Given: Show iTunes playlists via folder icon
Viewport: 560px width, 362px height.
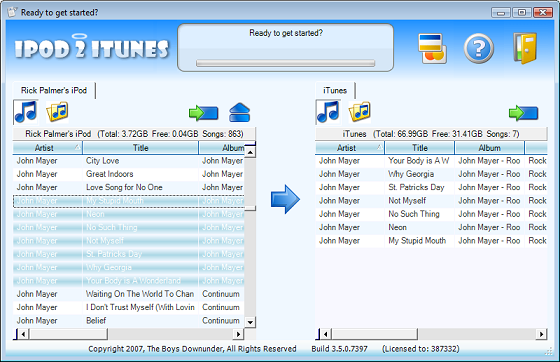Looking at the screenshot, I should pyautogui.click(x=360, y=112).
